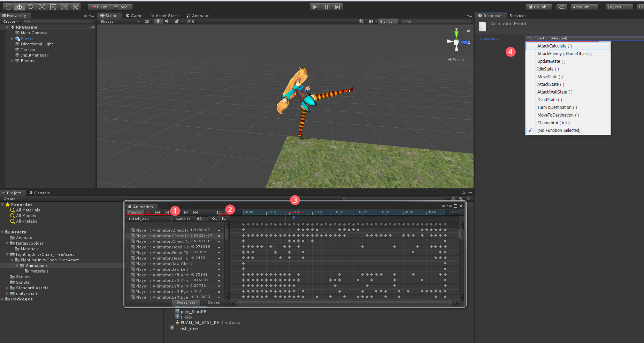This screenshot has width=644, height=343.
Task: Step forward one frame in editor
Action: point(337,7)
